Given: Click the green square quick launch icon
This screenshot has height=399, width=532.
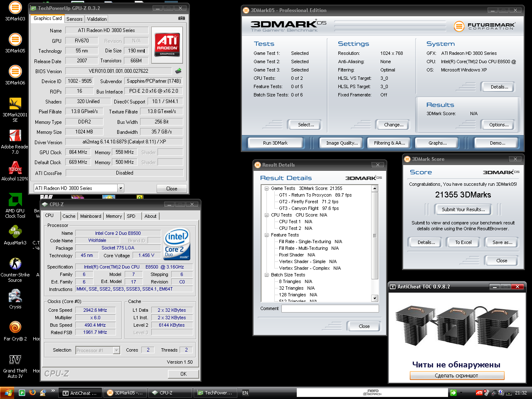Looking at the screenshot, I should (x=22, y=392).
